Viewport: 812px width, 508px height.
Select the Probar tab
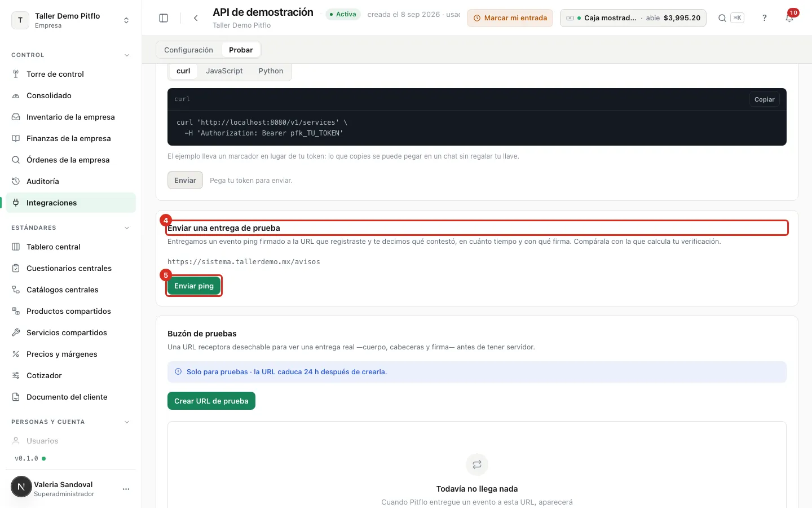[x=241, y=50]
